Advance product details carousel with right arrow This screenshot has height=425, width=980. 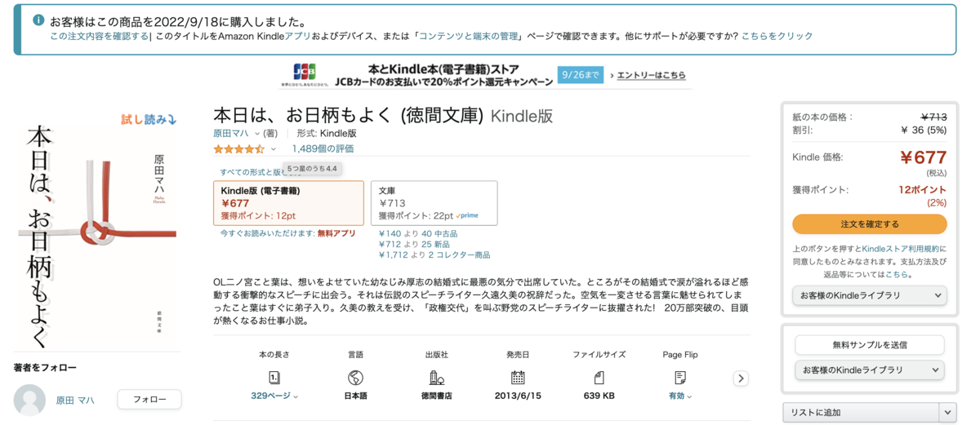tap(741, 379)
